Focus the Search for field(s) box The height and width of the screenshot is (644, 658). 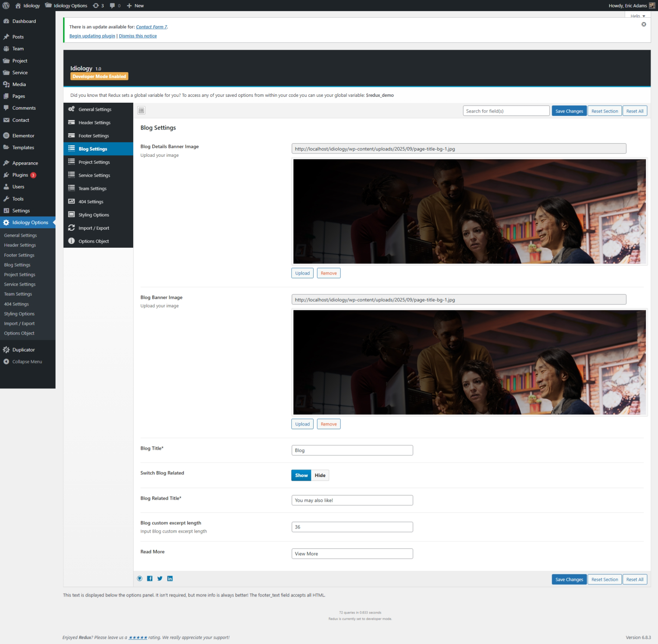point(506,111)
